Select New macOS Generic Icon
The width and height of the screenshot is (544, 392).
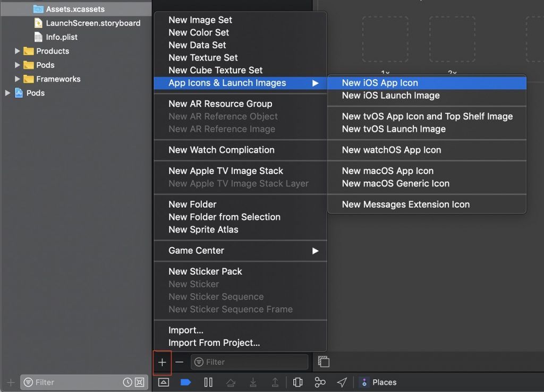click(427, 183)
